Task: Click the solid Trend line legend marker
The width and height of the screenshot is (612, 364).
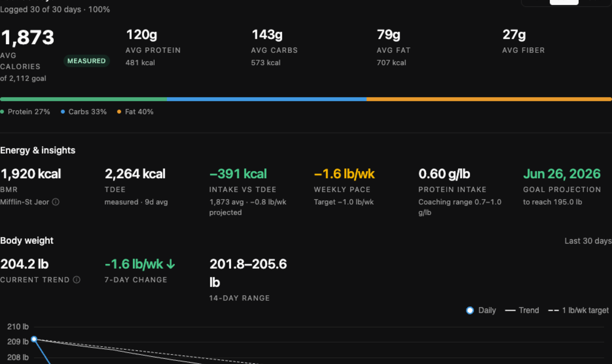Action: point(510,310)
